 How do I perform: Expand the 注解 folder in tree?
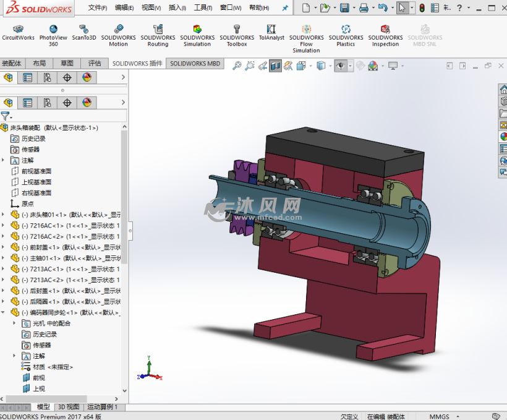point(3,160)
